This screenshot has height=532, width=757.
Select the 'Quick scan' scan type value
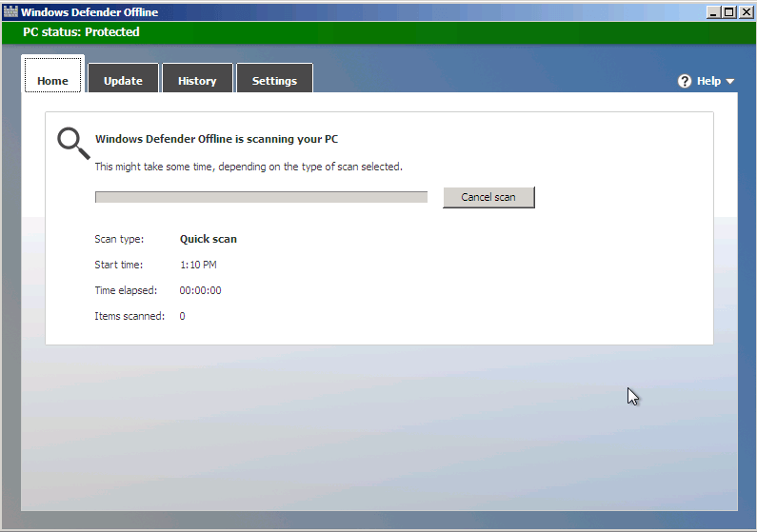click(x=209, y=239)
